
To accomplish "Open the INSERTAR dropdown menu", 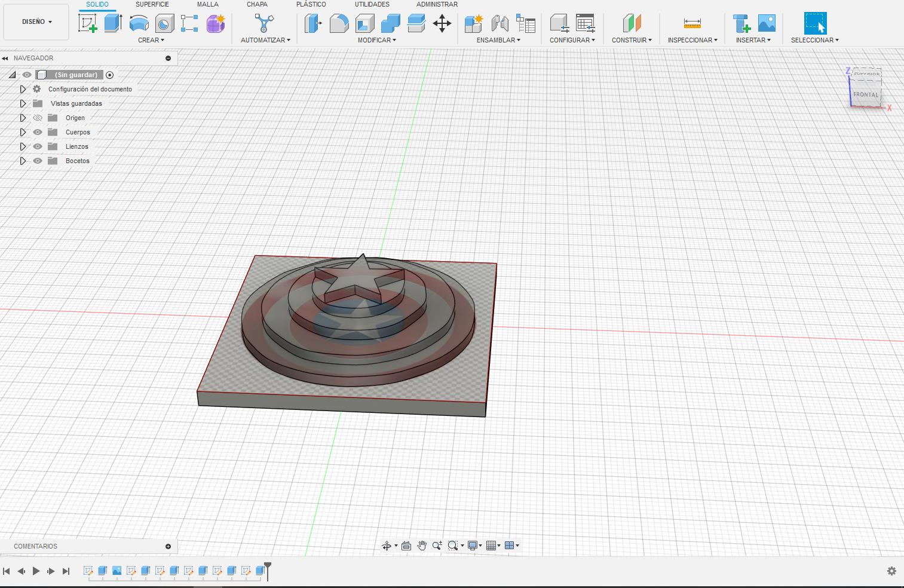I will tap(753, 40).
